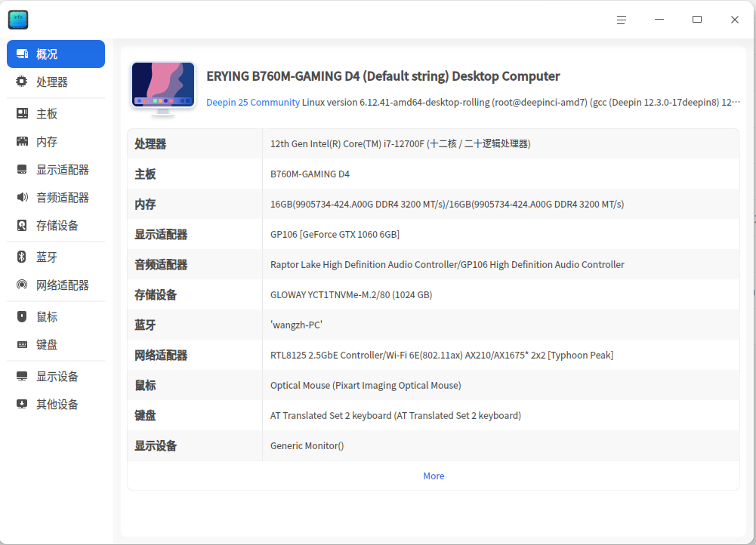Click the 处理器 row header in overview table
The width and height of the screenshot is (756, 545).
150,144
